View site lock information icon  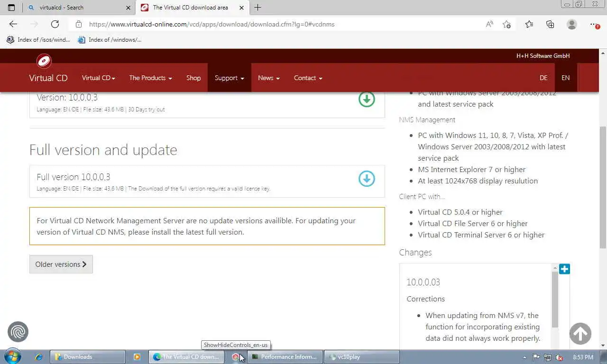click(x=79, y=24)
